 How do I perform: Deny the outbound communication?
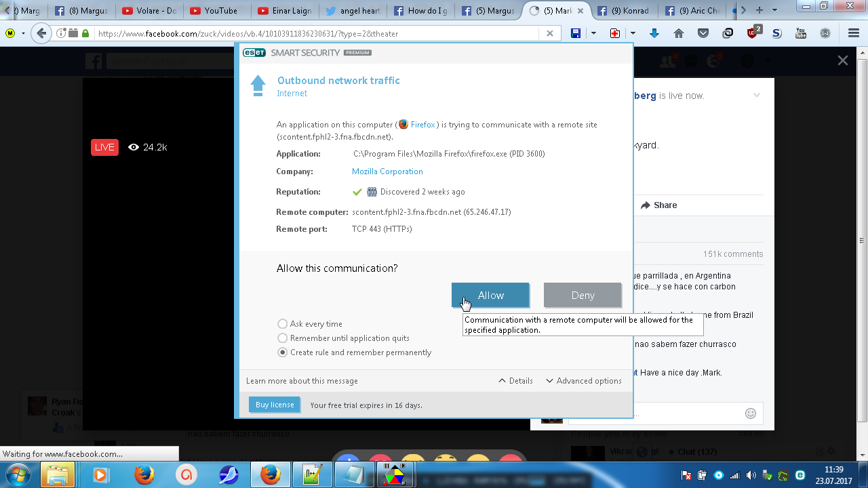click(583, 296)
